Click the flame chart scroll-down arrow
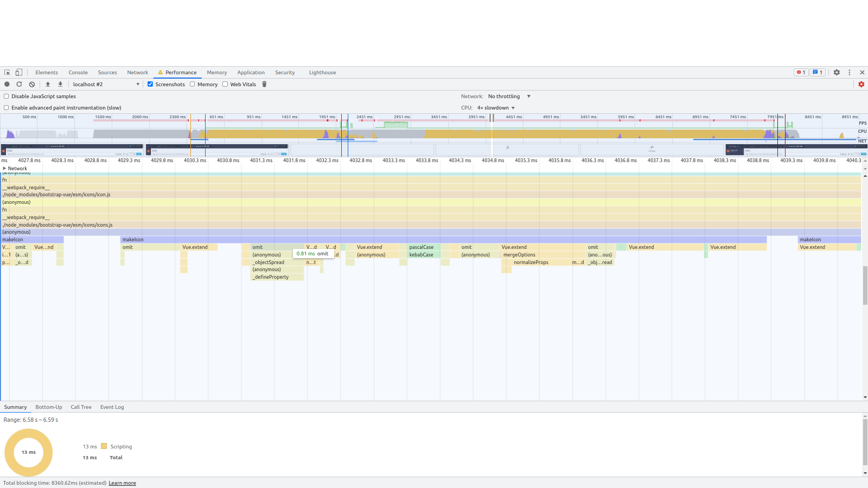 [865, 397]
